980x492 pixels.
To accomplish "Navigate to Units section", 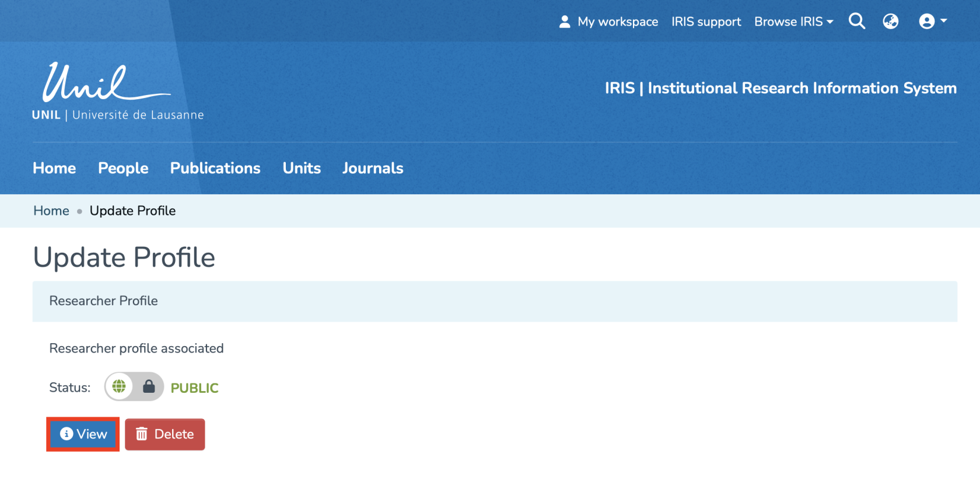I will pos(302,168).
